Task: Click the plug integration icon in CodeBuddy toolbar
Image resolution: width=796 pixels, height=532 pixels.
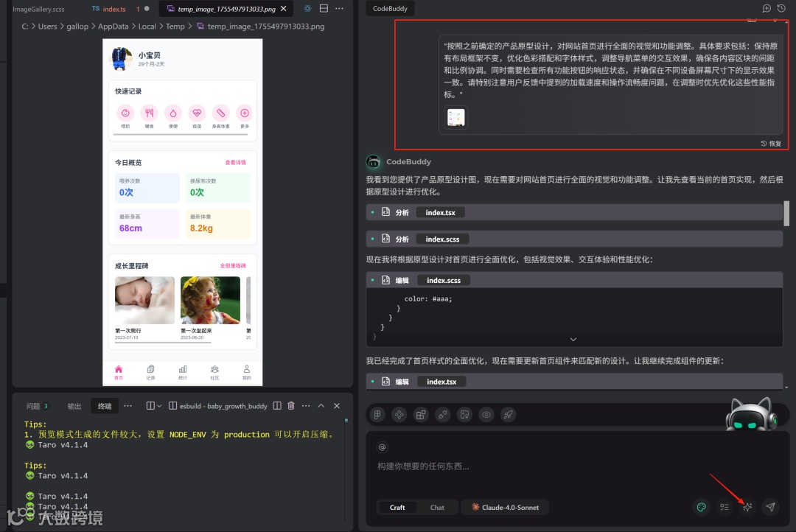Action: pyautogui.click(x=443, y=415)
